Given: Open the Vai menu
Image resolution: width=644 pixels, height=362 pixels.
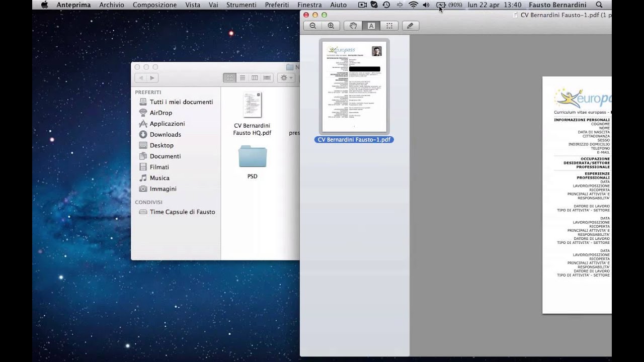Looking at the screenshot, I should 213,5.
